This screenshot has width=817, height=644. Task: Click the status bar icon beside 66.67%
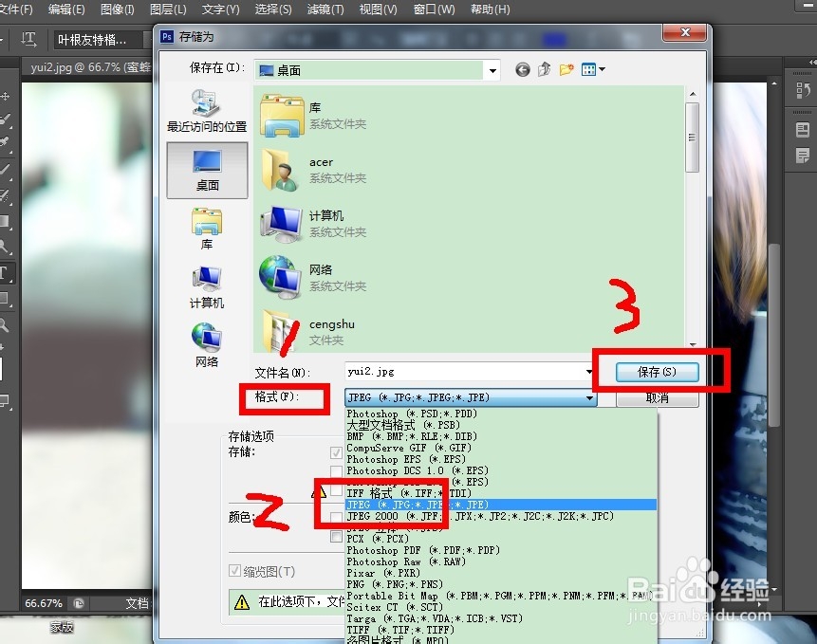[x=79, y=603]
